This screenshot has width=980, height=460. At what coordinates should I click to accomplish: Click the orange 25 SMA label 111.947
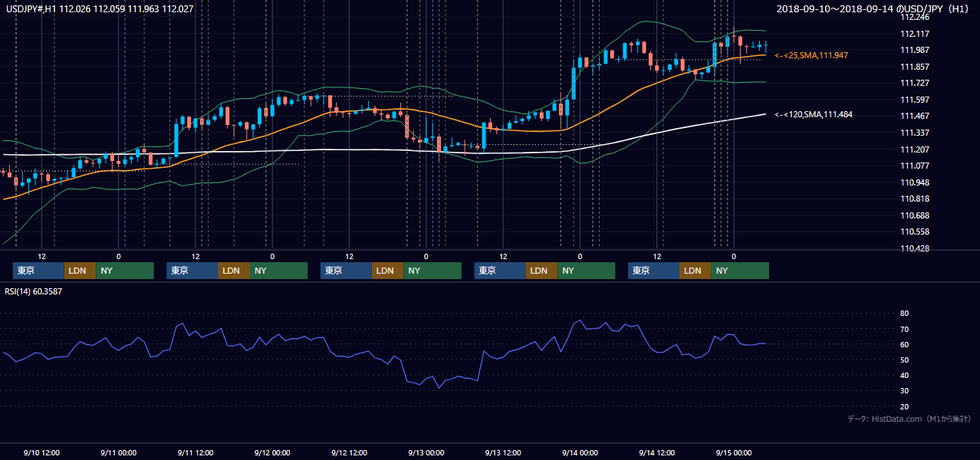811,56
